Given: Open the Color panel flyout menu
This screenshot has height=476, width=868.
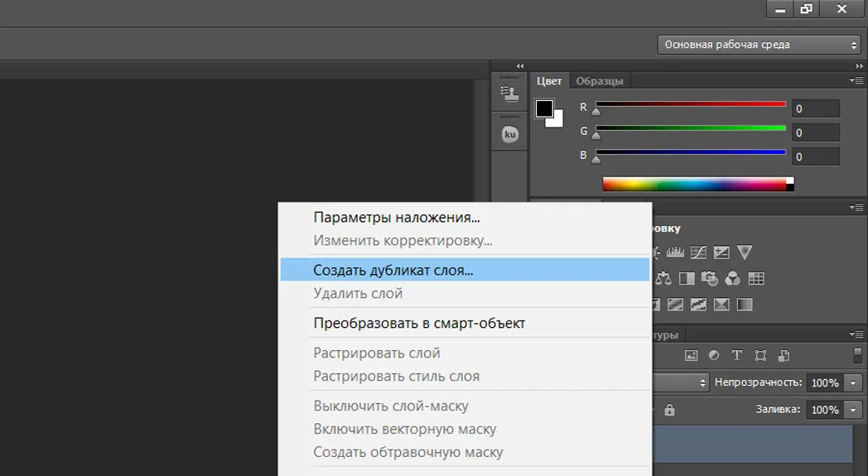Looking at the screenshot, I should click(x=856, y=81).
